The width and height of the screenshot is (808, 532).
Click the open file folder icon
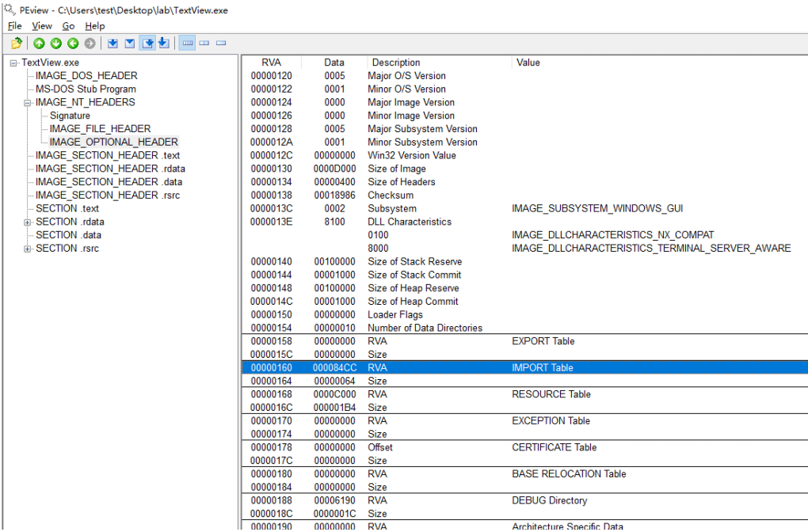[16, 44]
